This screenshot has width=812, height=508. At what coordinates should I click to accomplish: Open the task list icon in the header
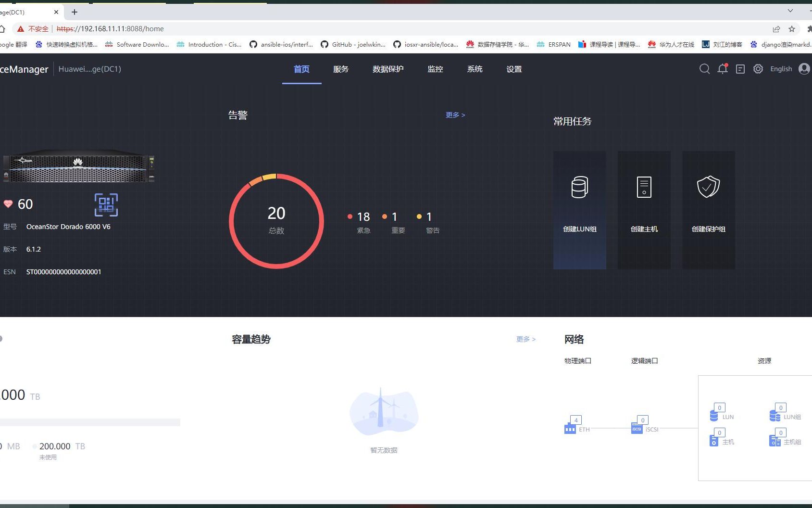coord(740,69)
